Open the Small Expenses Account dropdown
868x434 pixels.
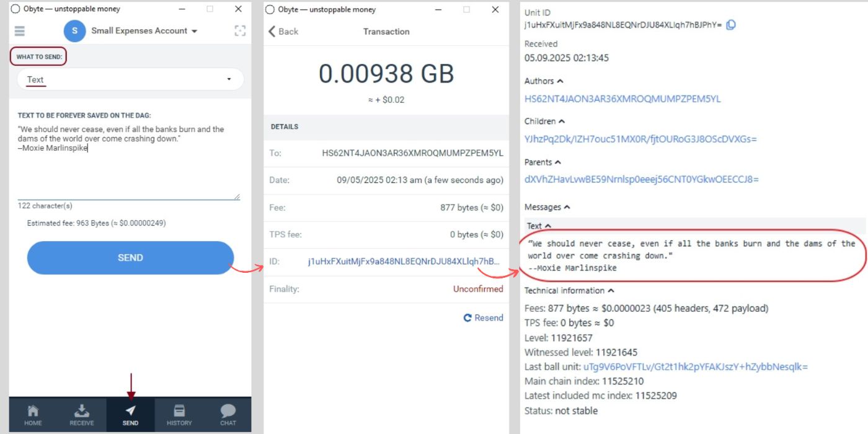144,31
